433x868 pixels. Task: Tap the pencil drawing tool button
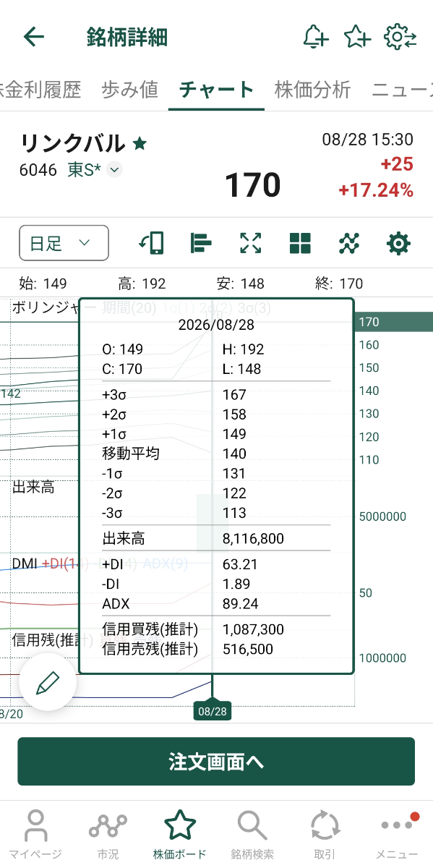tap(48, 683)
